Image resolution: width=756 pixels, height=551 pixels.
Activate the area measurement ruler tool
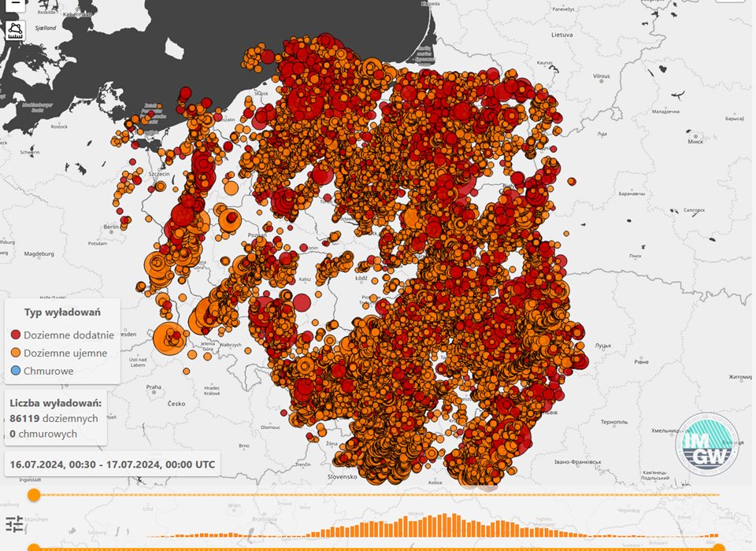[x=15, y=31]
